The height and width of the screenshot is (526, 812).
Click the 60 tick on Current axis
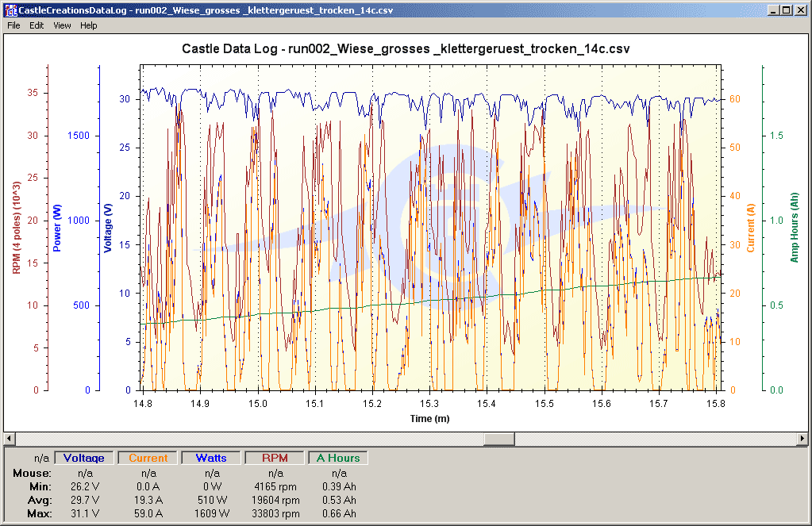tap(735, 99)
